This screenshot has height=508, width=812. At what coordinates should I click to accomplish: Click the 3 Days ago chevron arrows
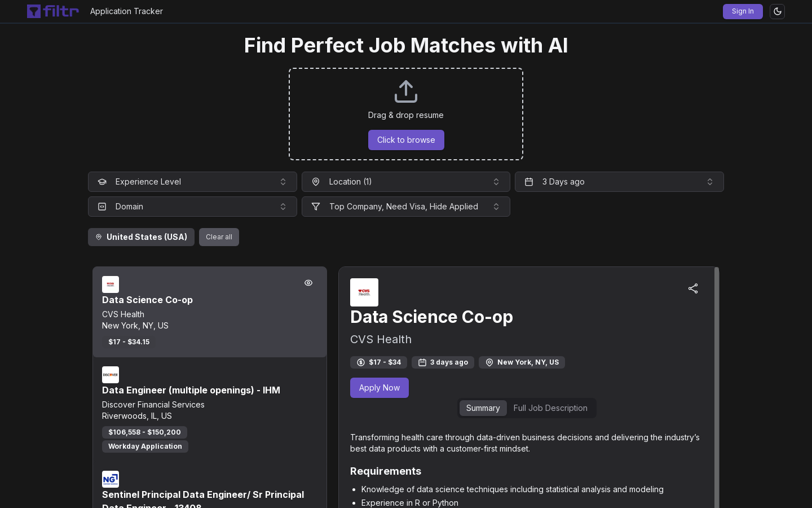click(x=710, y=182)
